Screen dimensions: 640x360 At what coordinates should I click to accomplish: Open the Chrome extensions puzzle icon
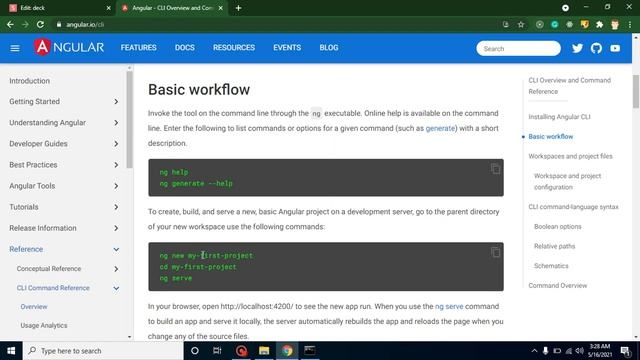click(x=600, y=24)
